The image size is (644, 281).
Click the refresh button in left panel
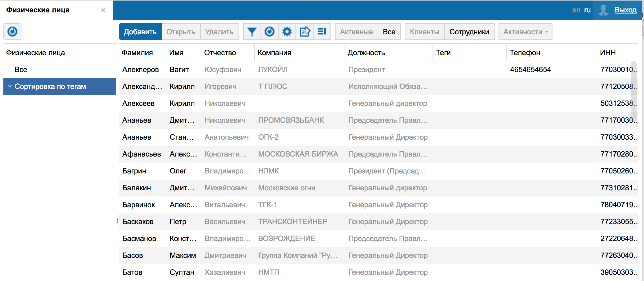coord(12,32)
